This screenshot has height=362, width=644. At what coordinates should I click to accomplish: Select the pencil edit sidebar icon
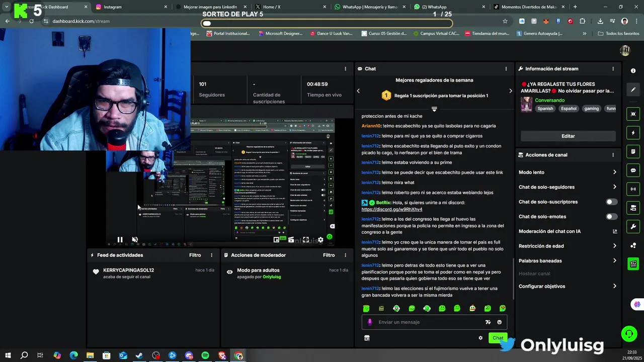pos(633,89)
